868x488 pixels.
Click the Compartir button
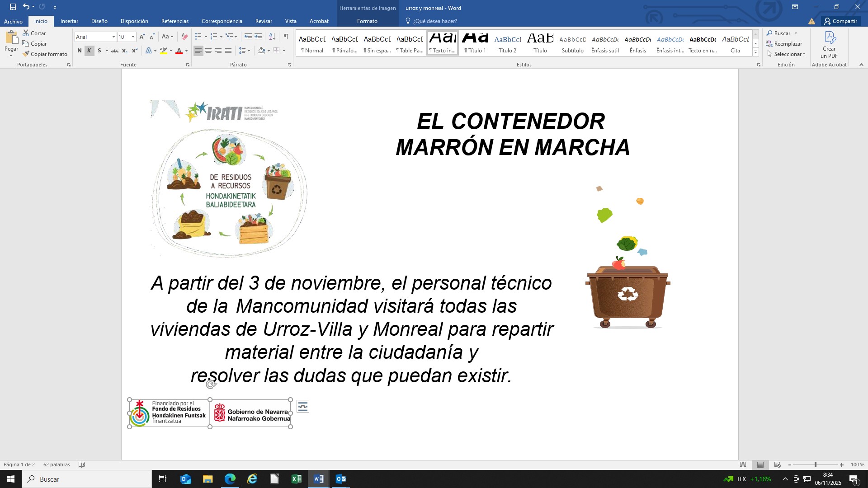(x=840, y=21)
